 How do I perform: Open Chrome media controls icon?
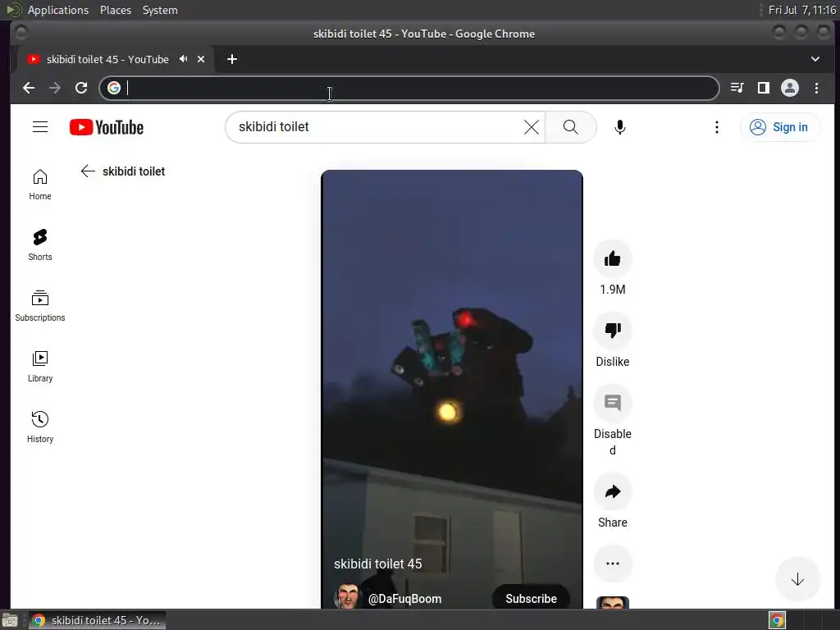tap(737, 88)
